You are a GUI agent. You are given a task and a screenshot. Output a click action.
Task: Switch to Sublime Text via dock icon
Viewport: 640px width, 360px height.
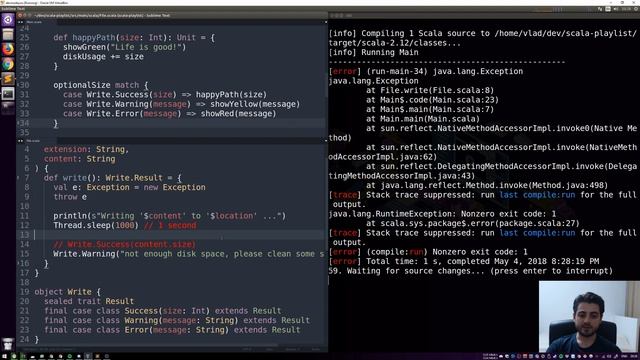click(x=8, y=79)
